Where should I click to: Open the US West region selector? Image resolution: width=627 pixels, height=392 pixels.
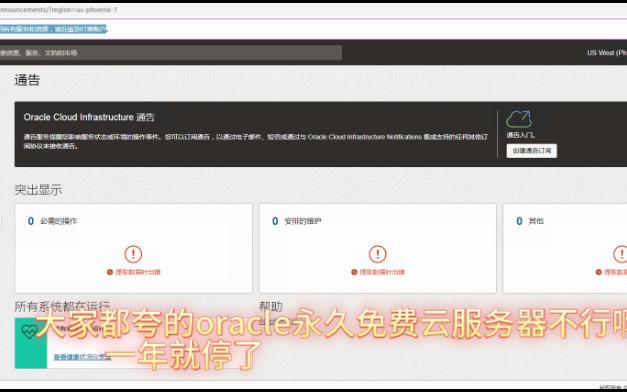(607, 53)
